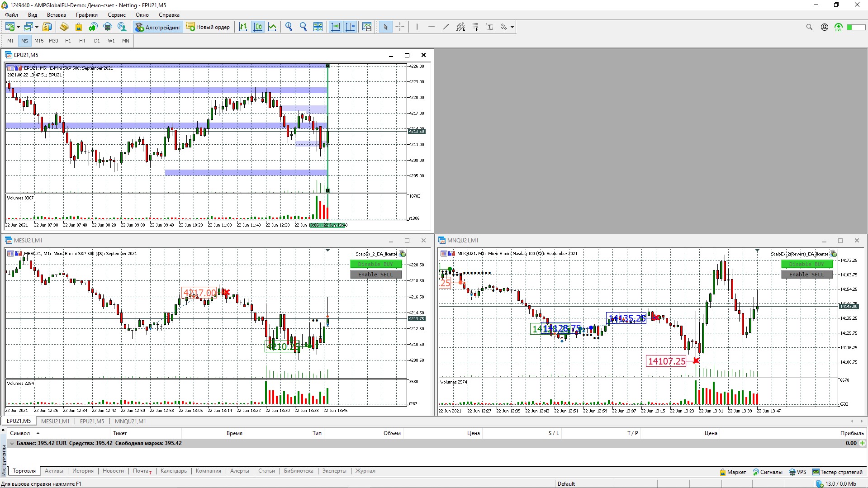Open the VPS hosting toolbar icon
This screenshot has width=868, height=488.
pyautogui.click(x=108, y=27)
